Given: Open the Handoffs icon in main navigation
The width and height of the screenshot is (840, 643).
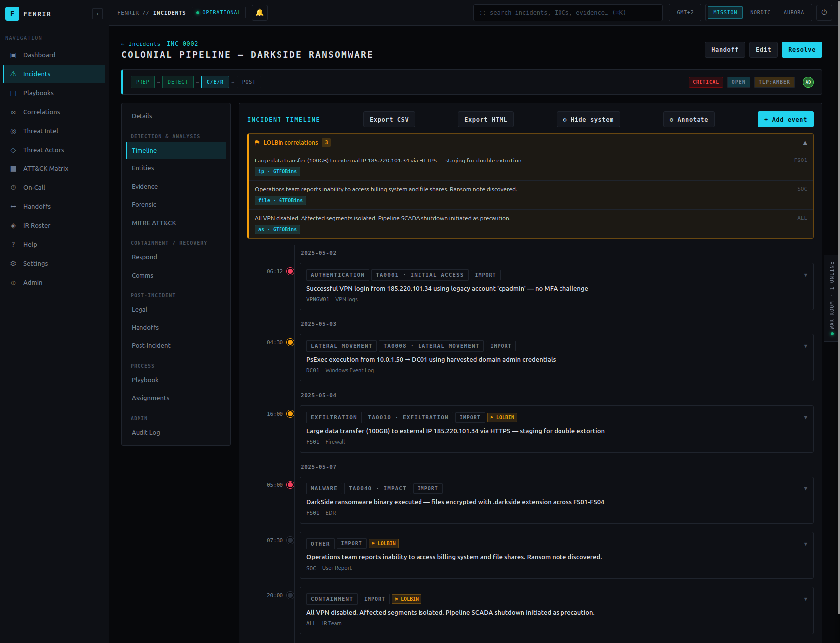Looking at the screenshot, I should [x=13, y=207].
